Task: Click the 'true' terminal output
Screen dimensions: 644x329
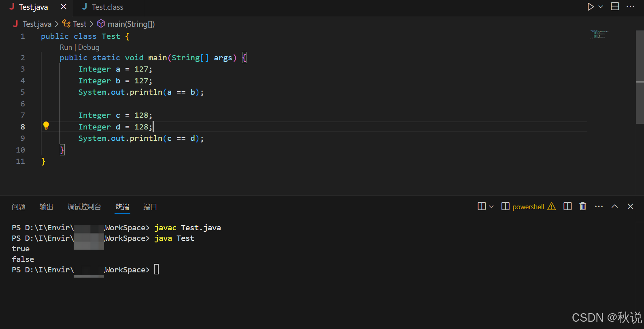Action: point(21,249)
